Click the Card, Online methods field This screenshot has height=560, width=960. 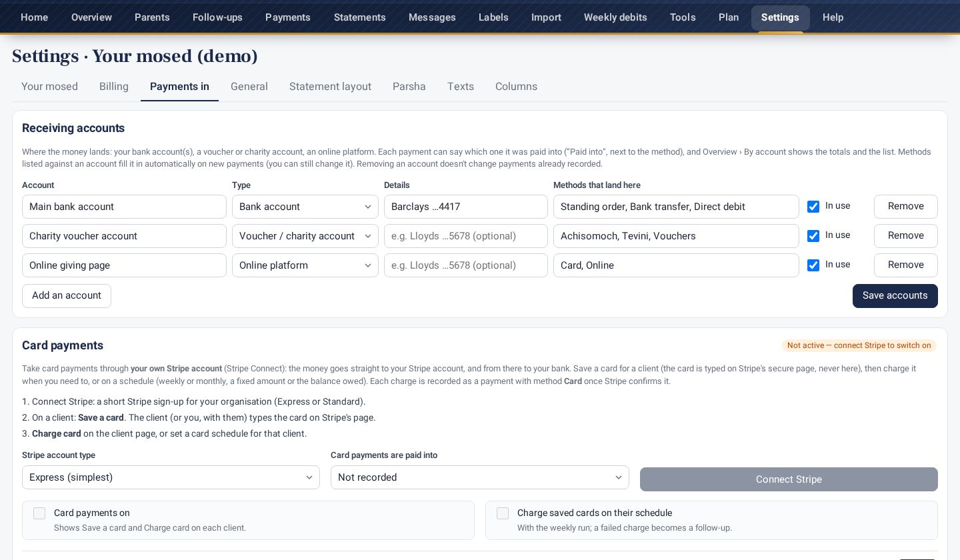pos(676,265)
